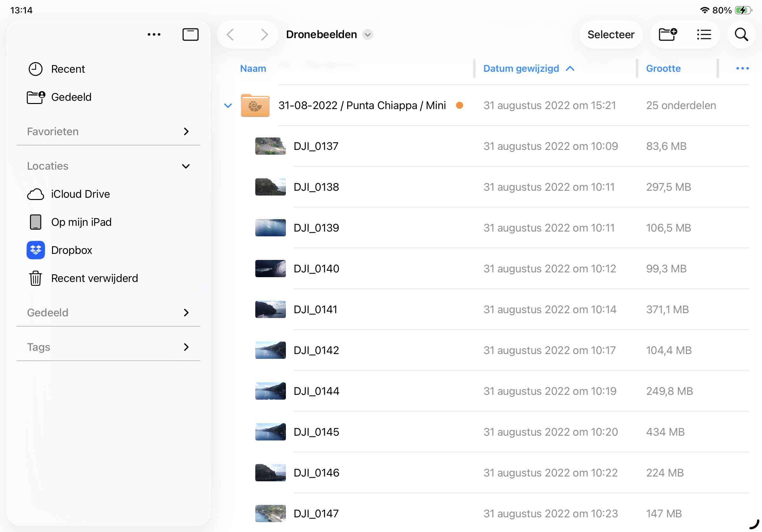This screenshot has height=532, width=762.
Task: Open the DJI_0141 video thumbnail
Action: 270,309
